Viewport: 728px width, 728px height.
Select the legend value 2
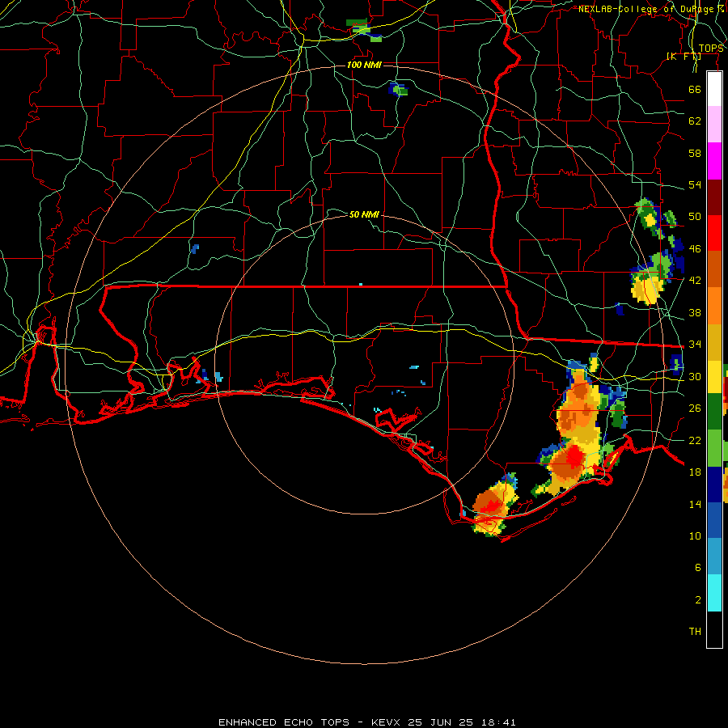697,600
